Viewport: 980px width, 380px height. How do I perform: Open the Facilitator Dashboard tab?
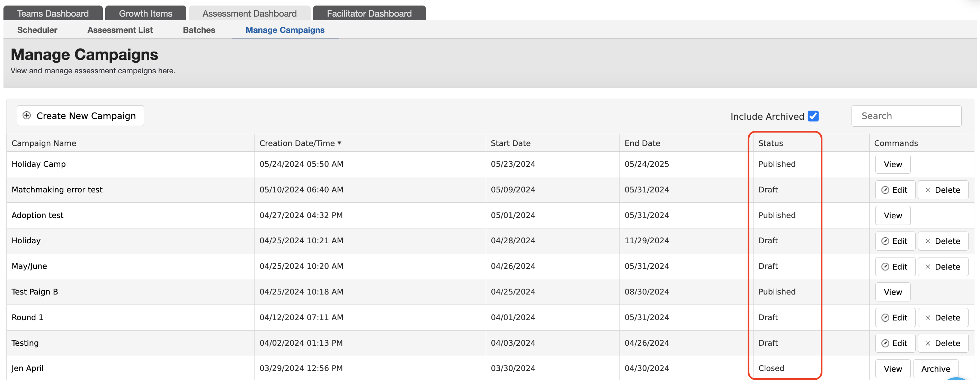tap(369, 13)
